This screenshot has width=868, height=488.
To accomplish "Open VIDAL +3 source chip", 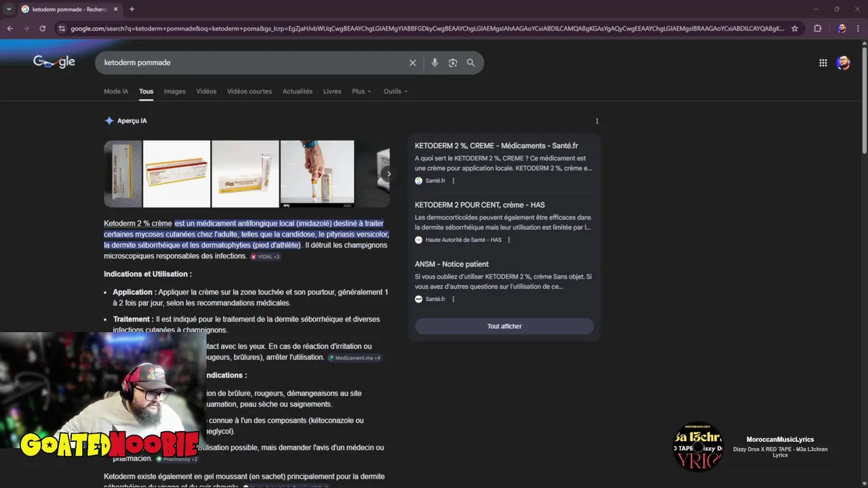I will (x=265, y=257).
